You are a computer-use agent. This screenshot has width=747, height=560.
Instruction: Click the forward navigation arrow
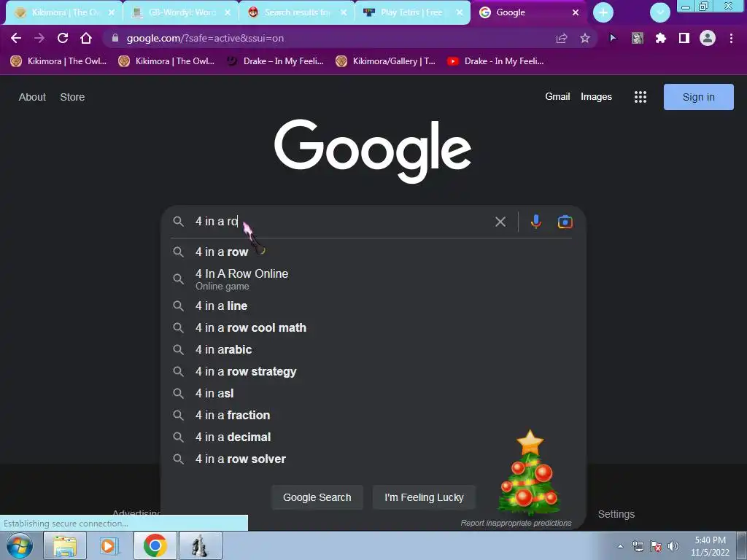pos(39,38)
